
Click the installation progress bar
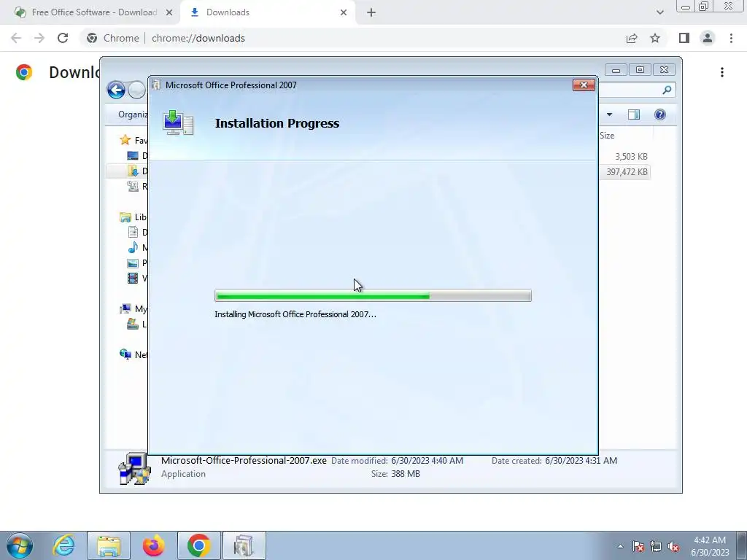[x=373, y=296]
